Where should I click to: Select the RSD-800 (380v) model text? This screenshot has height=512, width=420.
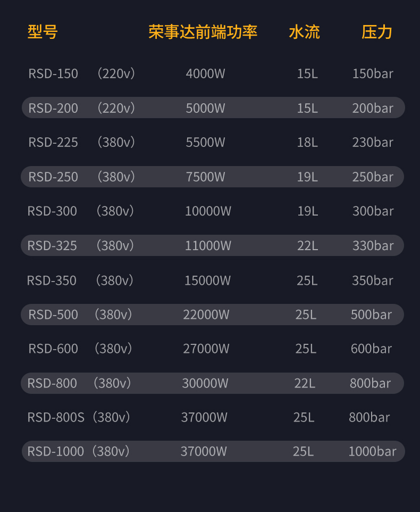79,383
